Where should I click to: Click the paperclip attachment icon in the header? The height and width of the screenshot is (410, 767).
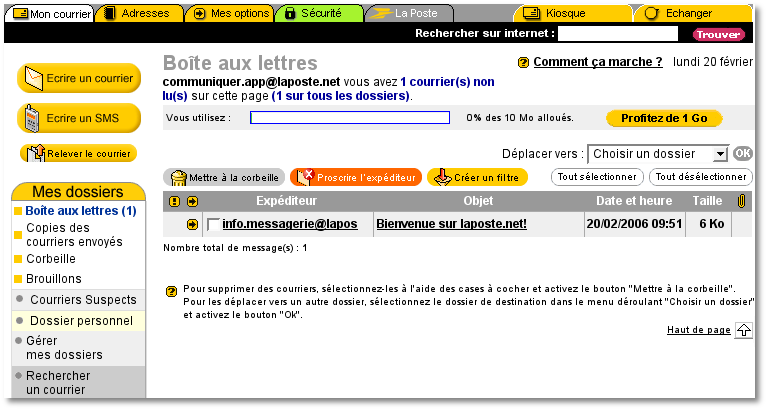[x=742, y=201]
